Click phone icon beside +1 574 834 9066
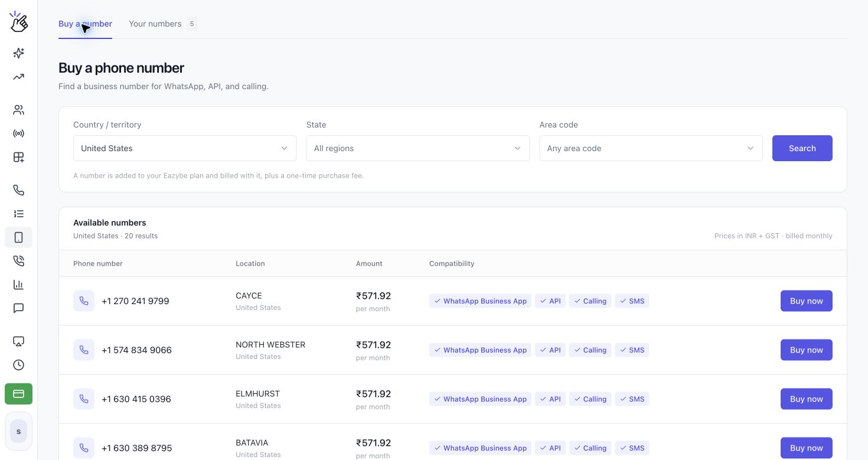Viewport: 868px width, 460px height. coord(84,350)
